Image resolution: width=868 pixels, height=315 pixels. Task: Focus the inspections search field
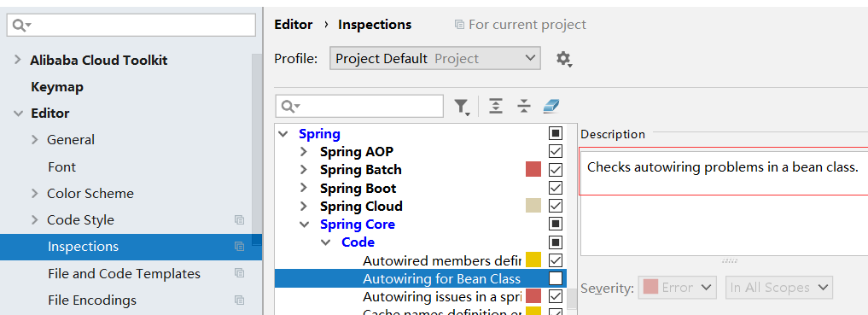[359, 107]
